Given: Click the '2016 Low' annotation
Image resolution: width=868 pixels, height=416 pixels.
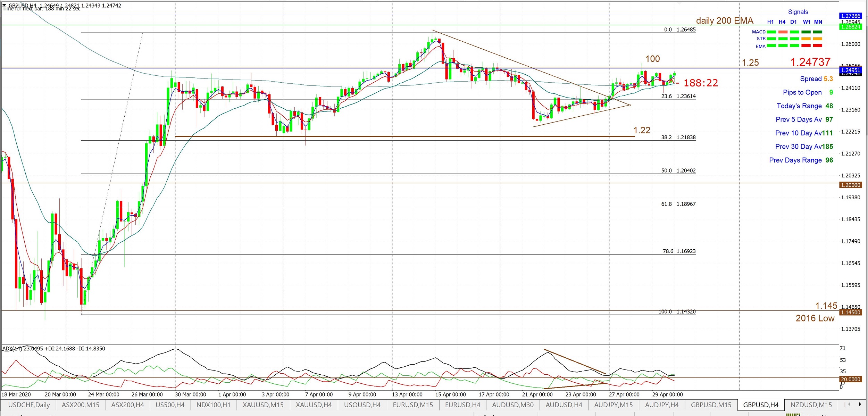Looking at the screenshot, I should [815, 318].
